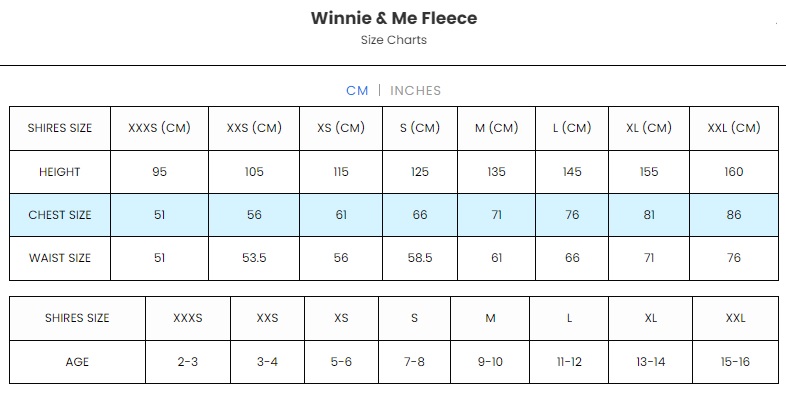Click the HEIGHT row label

tap(60, 172)
